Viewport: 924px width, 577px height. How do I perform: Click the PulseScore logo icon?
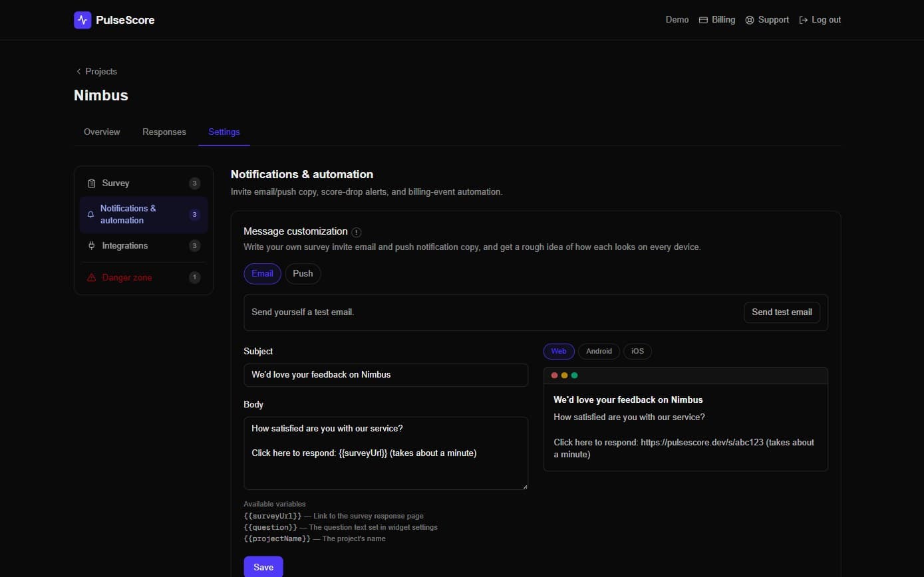pos(82,20)
